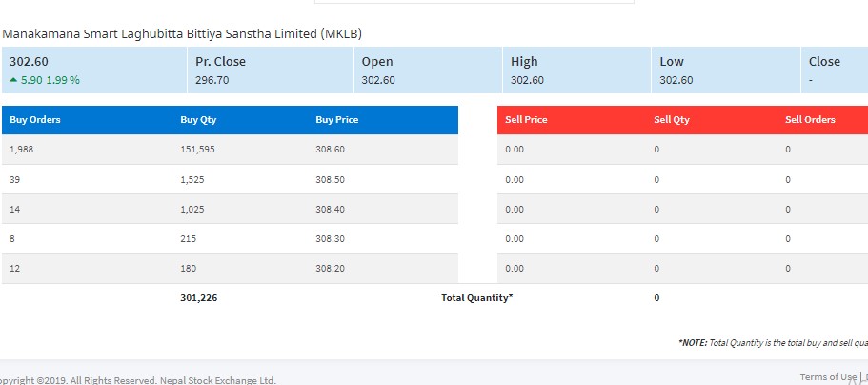
Task: Click the 151,595 buy quantity cell
Action: (x=198, y=150)
